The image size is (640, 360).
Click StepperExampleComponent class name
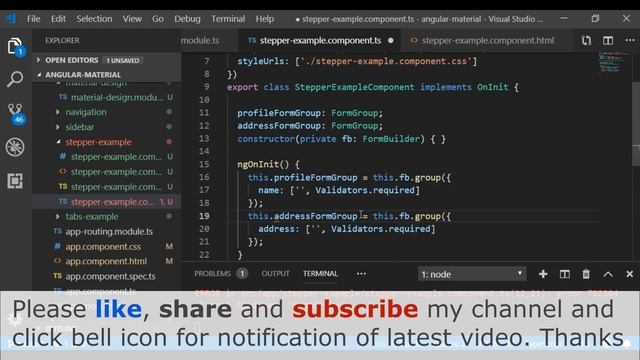pyautogui.click(x=354, y=87)
